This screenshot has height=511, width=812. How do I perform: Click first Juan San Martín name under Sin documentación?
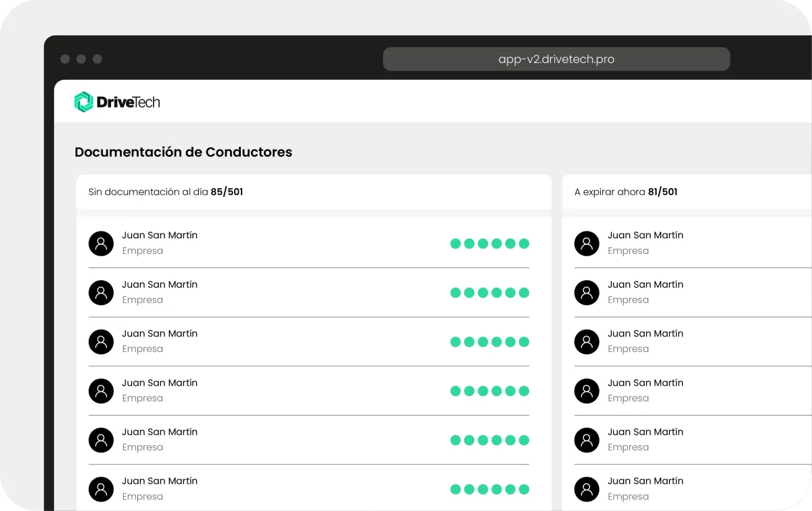160,236
